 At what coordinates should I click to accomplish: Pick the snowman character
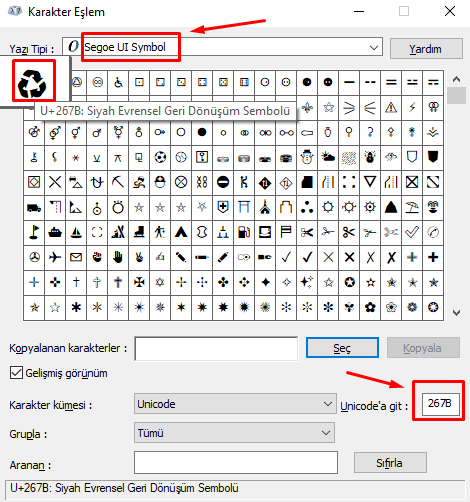click(x=307, y=157)
